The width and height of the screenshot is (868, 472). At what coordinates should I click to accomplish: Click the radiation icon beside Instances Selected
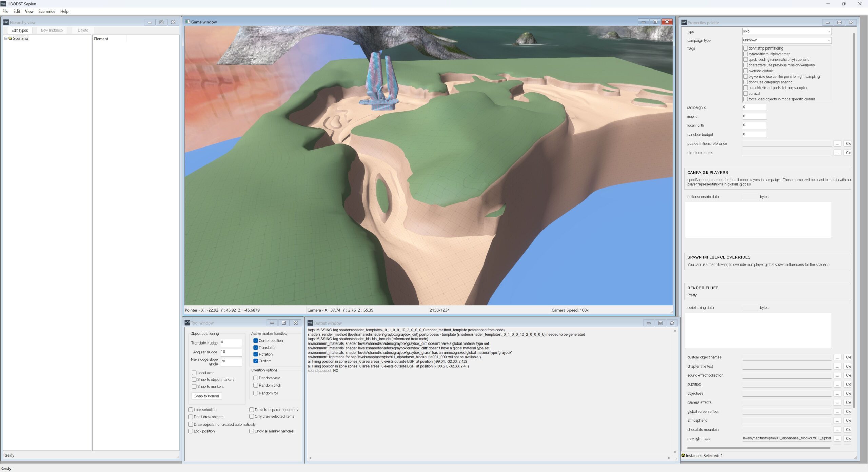pyautogui.click(x=683, y=455)
